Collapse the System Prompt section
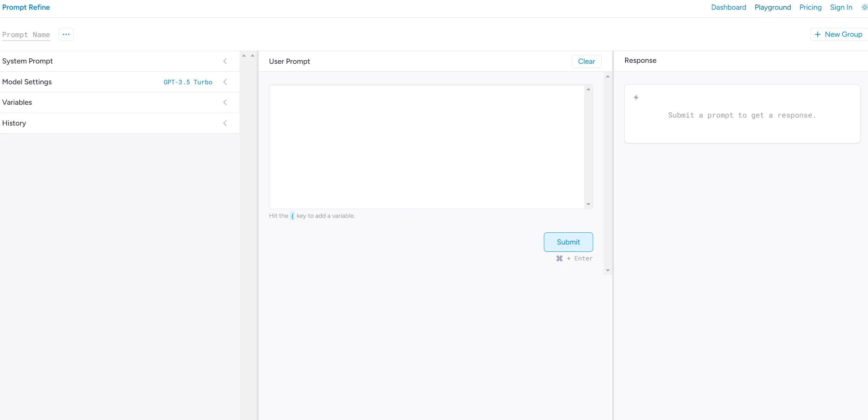This screenshot has height=420, width=868. point(225,61)
